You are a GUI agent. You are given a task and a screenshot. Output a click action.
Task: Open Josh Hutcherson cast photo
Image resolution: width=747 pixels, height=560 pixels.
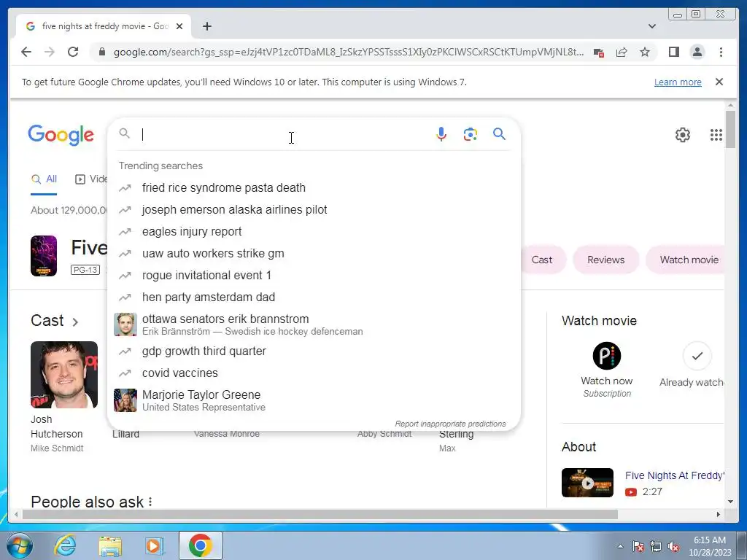[x=64, y=375]
